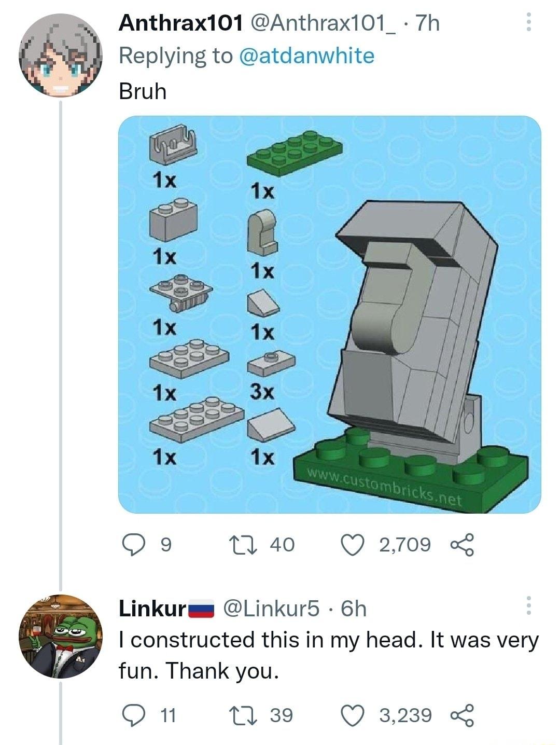Open the Lego Moai instruction image

click(330, 314)
